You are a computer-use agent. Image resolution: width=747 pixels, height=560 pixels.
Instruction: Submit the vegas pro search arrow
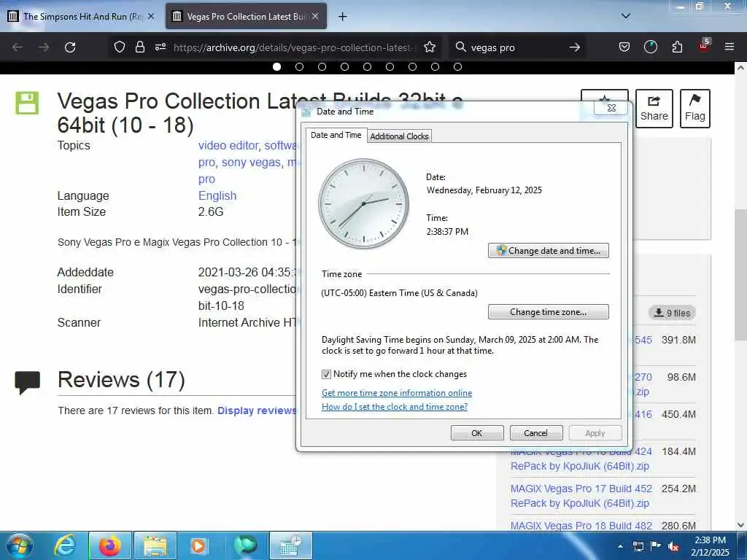pos(575,47)
